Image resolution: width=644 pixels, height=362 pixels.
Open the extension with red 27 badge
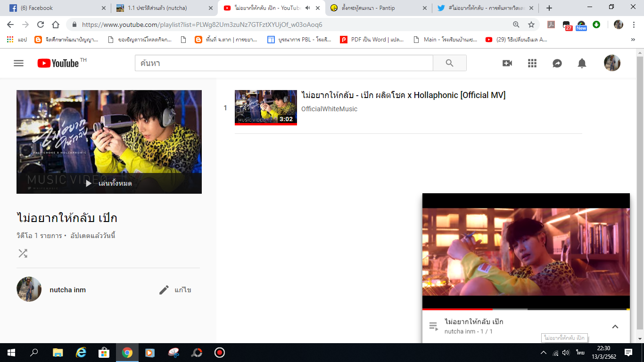point(567,25)
